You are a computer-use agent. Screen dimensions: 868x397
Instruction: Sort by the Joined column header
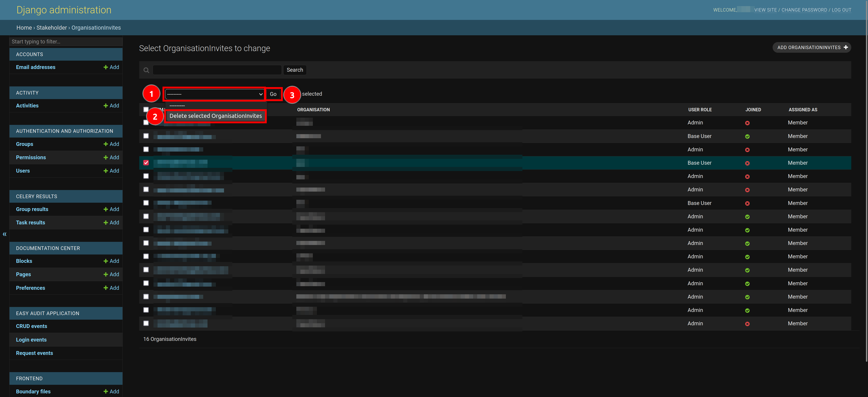point(753,110)
